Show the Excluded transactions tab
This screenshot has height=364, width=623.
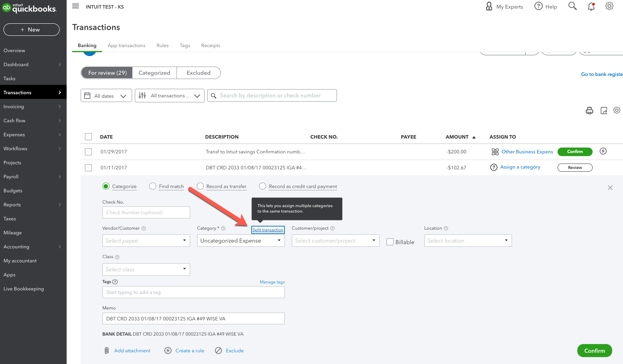pyautogui.click(x=199, y=73)
